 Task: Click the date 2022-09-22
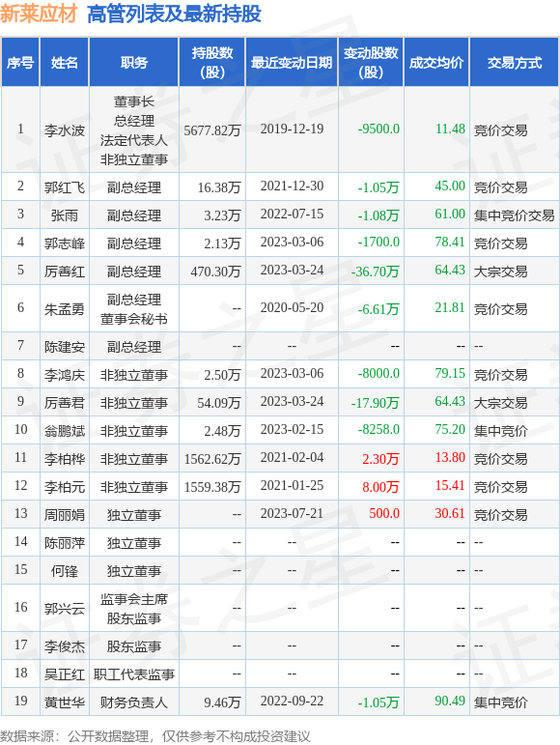click(292, 701)
